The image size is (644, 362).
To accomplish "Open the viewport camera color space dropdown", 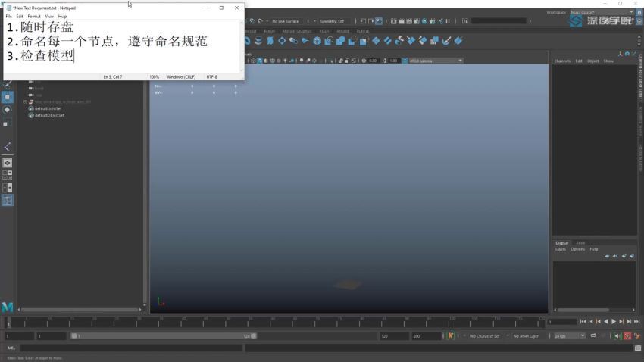I will (436, 61).
